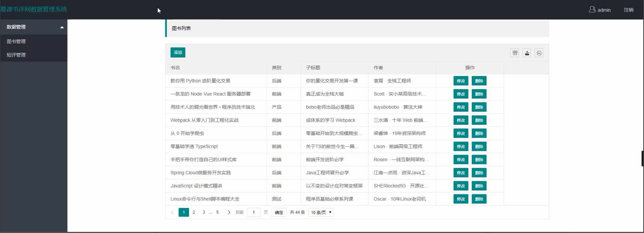This screenshot has width=644, height=233.
Task: Click 修改 for Linux命令行与Shell脚本编程大全
Action: click(461, 199)
